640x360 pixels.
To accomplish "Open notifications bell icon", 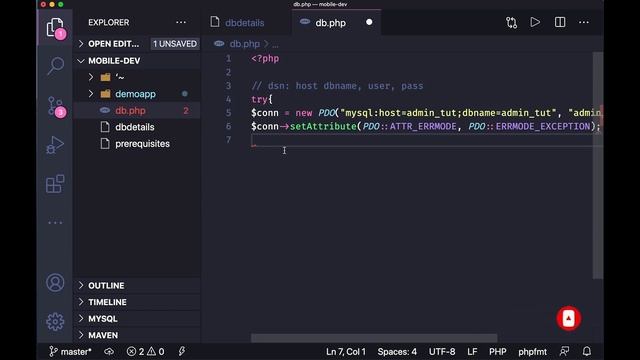I will 587,351.
